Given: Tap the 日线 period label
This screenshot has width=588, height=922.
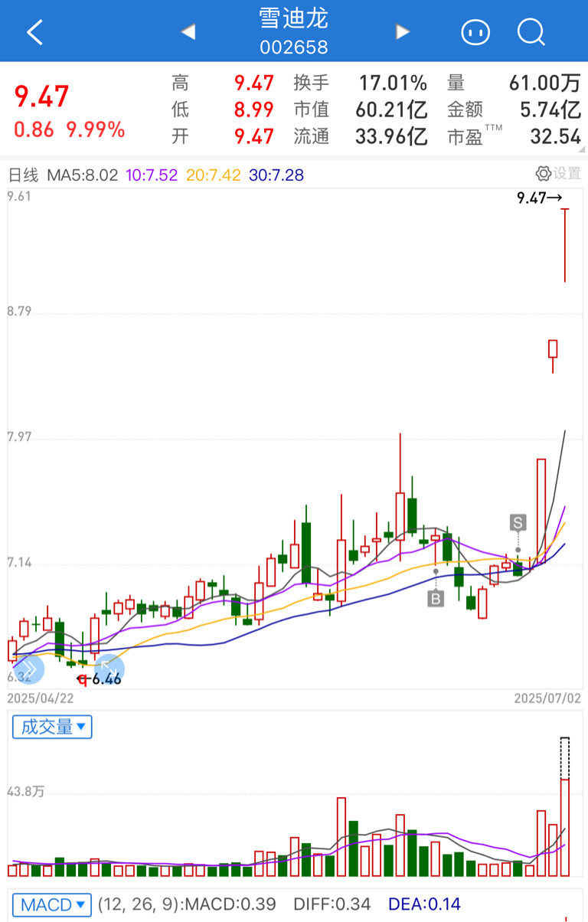Looking at the screenshot, I should (23, 175).
